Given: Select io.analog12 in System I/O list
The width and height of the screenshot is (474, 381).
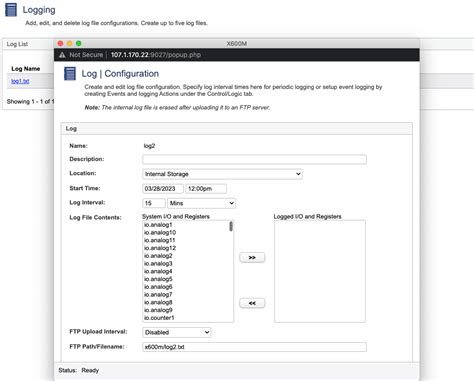Looking at the screenshot, I should coord(185,248).
